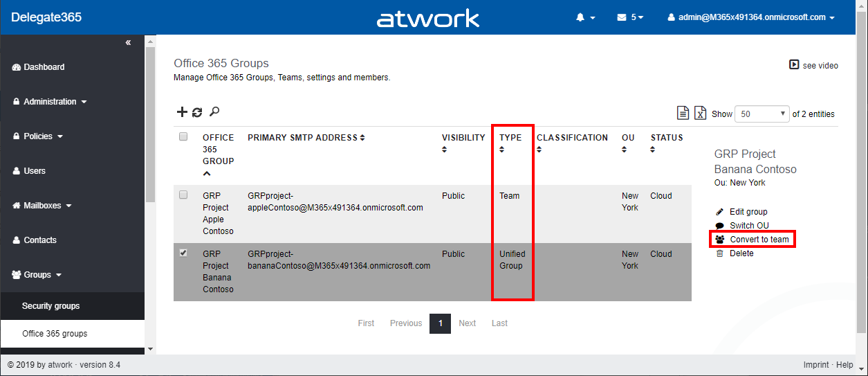The height and width of the screenshot is (376, 868).
Task: Click the atwork logo
Action: coord(427,18)
